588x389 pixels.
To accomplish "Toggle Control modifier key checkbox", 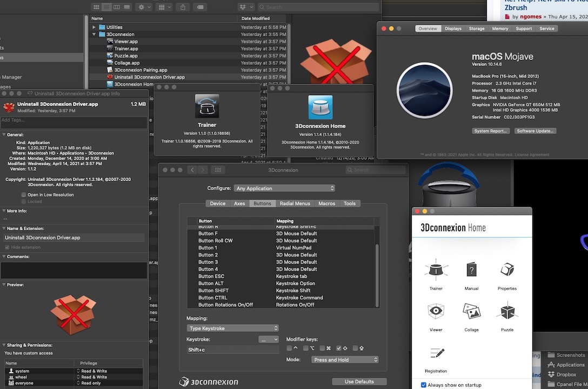I will pyautogui.click(x=289, y=348).
